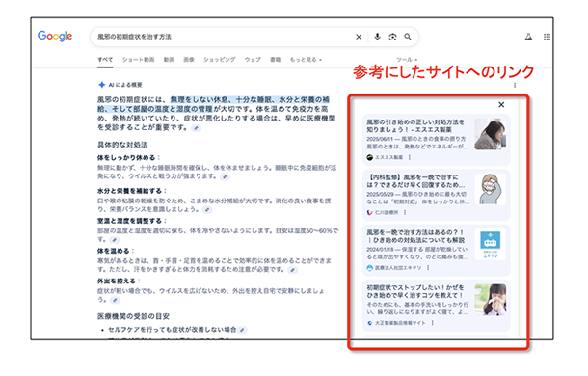Click the AI overview sparkle icon

(x=101, y=85)
